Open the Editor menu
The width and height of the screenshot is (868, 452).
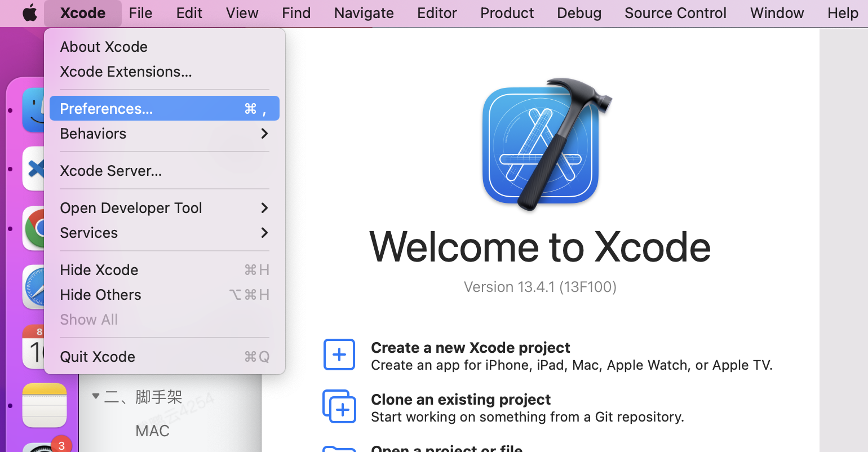(437, 13)
